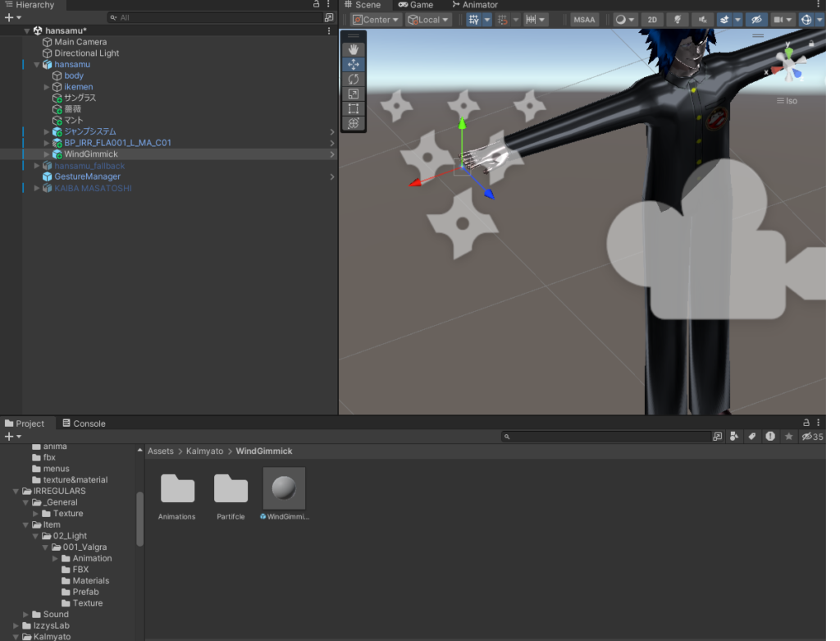840x641 pixels.
Task: Open the Center pivot mode dropdown
Action: click(376, 20)
